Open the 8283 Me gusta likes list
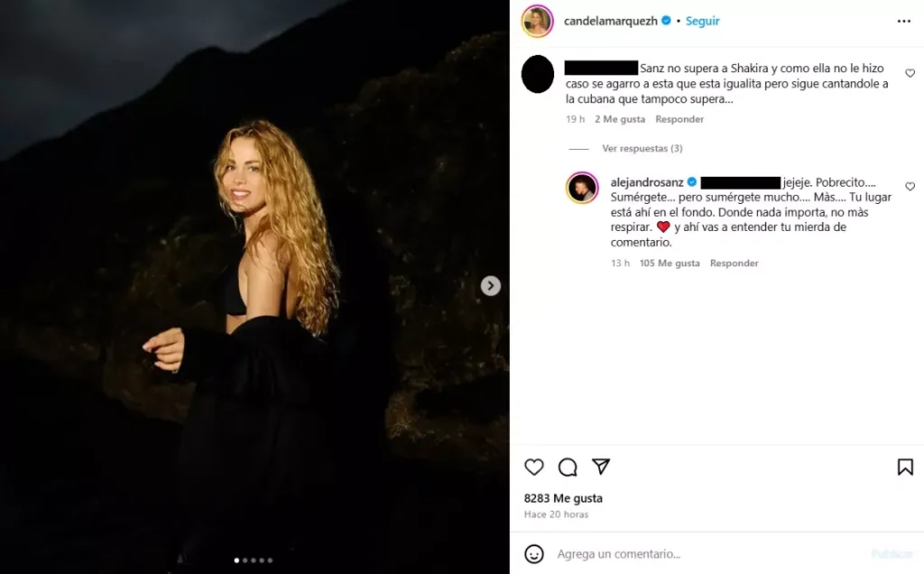924x574 pixels. (563, 498)
